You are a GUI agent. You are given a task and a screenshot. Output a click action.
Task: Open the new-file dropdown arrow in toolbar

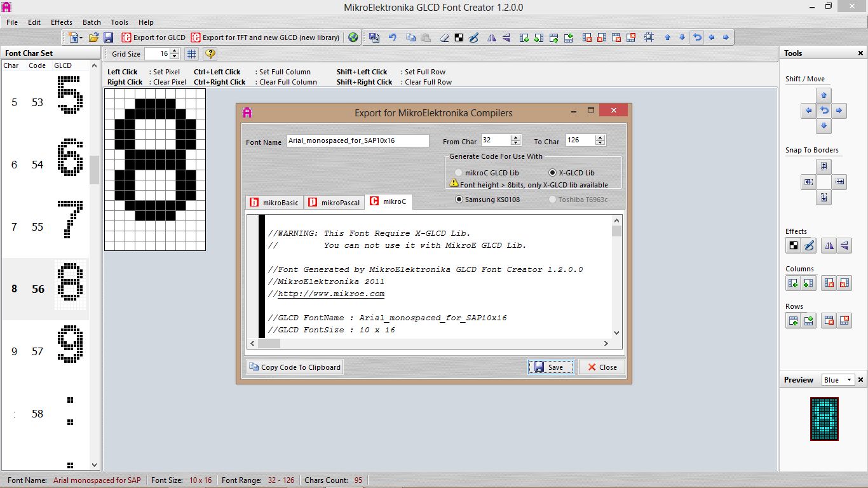81,37
